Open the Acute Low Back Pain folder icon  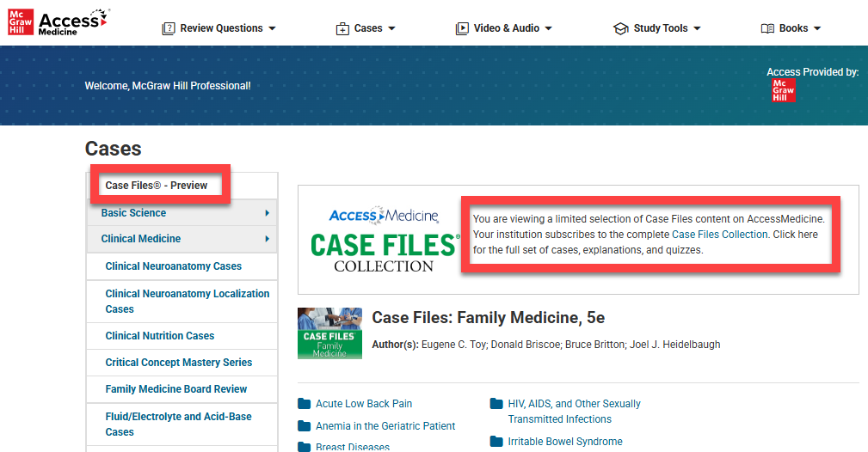305,404
